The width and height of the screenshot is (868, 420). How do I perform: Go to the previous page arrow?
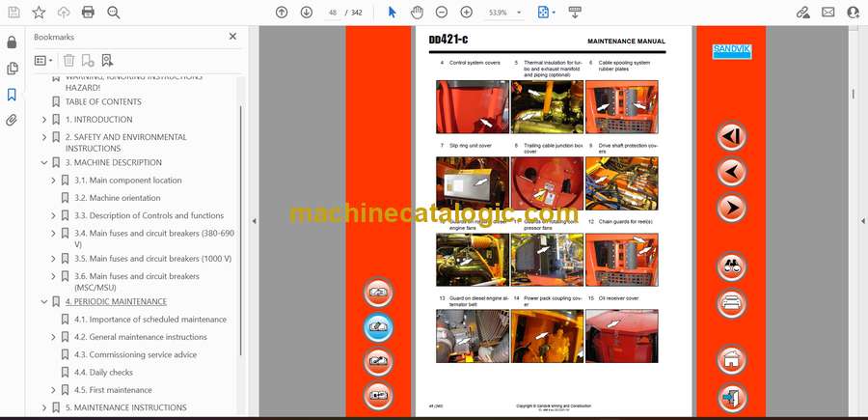click(282, 13)
